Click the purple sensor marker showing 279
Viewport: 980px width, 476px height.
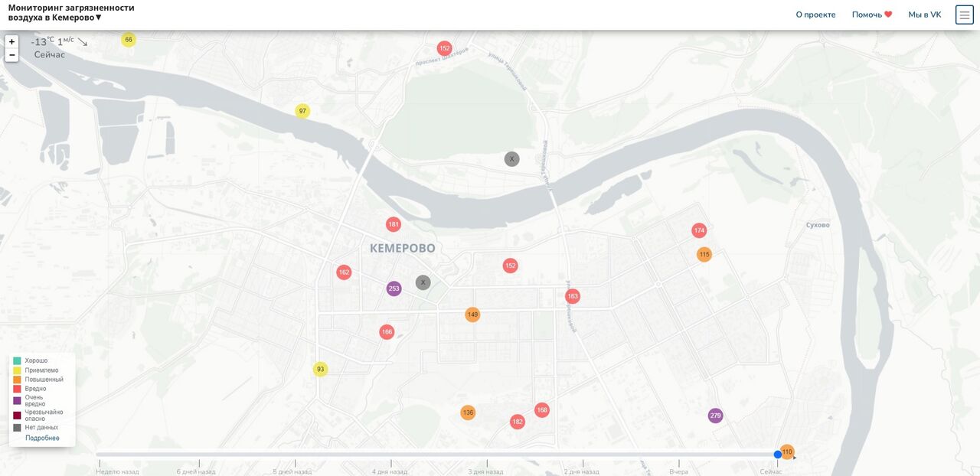pos(715,416)
